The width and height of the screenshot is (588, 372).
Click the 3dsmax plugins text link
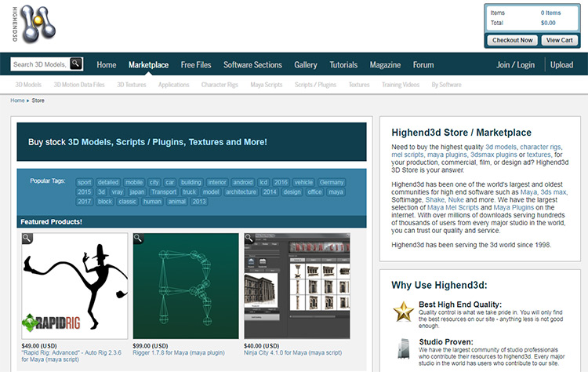tap(494, 155)
